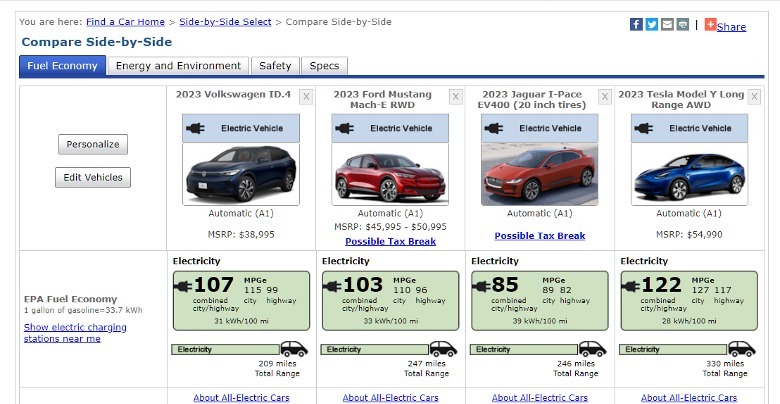This screenshot has width=780, height=404.
Task: Remove the Tesla Model Y column
Action: pos(754,97)
